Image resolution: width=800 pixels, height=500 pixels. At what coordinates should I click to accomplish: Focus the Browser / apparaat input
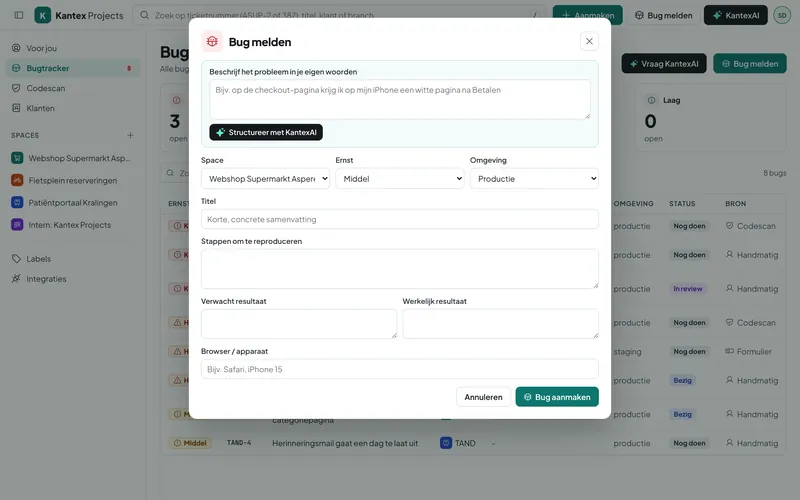click(x=399, y=369)
